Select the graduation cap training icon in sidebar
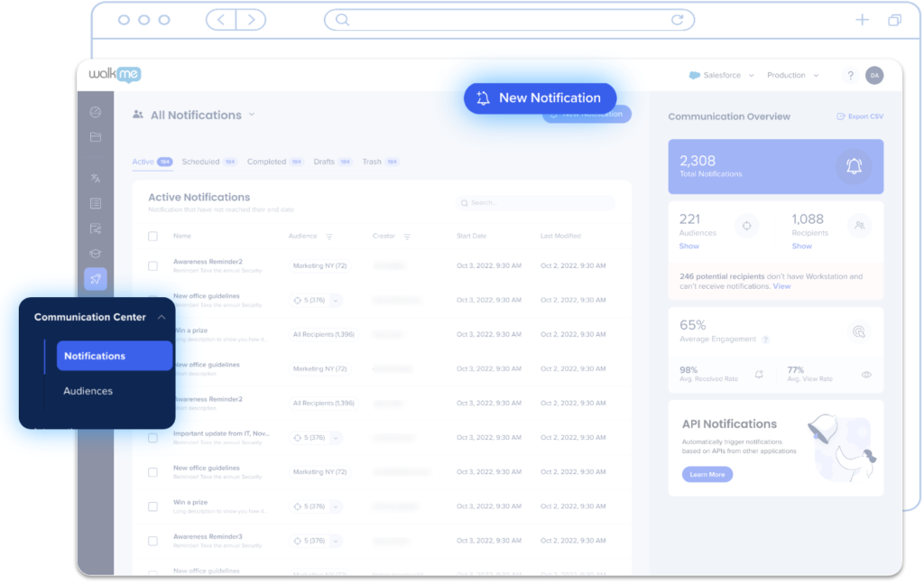 96,254
